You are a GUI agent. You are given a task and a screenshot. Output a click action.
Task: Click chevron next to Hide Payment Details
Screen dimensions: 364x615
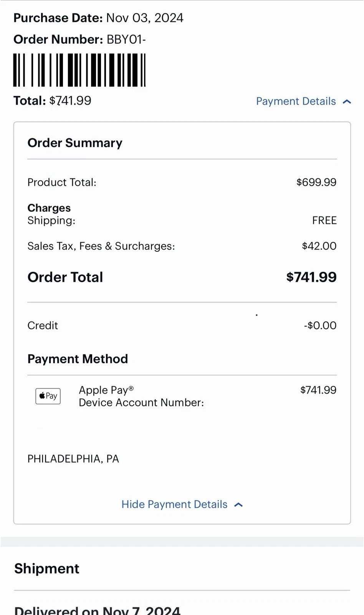click(x=238, y=505)
